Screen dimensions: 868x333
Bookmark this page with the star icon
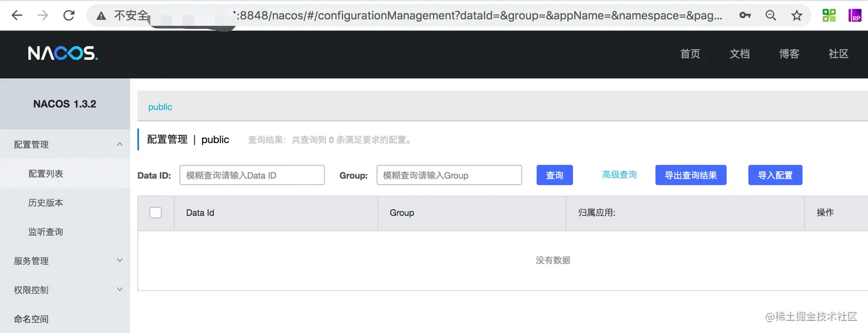tap(797, 16)
